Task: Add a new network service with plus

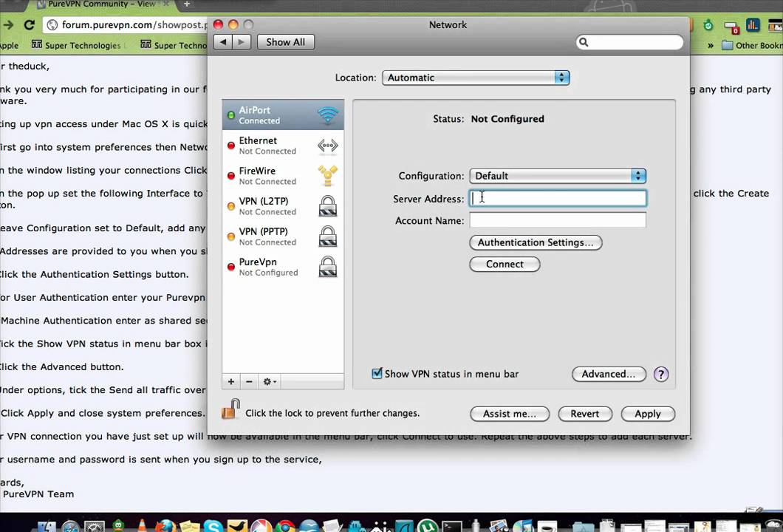Action: click(231, 382)
